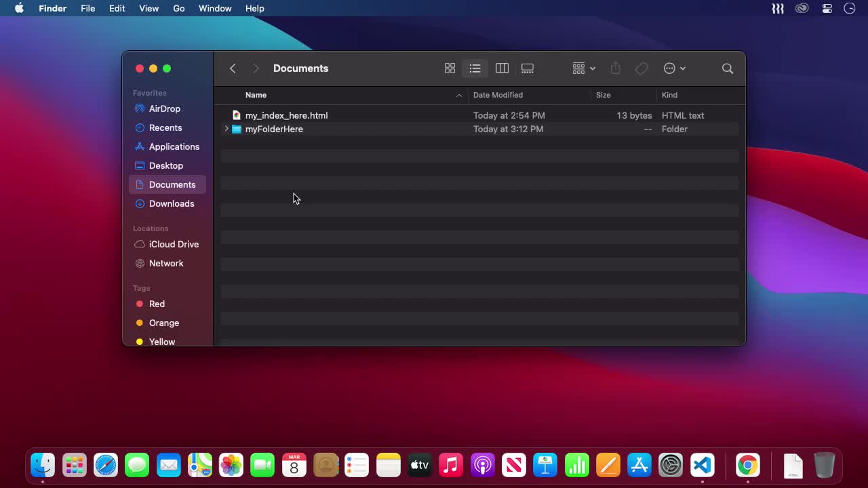The image size is (868, 488).
Task: Open the Window menu
Action: click(215, 8)
